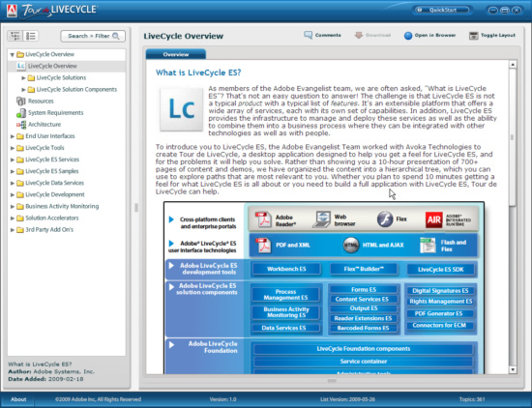Click the Flash and Flex icon
The width and height of the screenshot is (532, 408).
pos(428,246)
